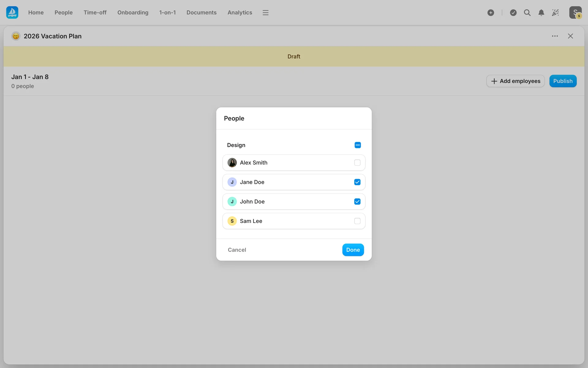
Task: Click the Publish button
Action: (x=563, y=81)
